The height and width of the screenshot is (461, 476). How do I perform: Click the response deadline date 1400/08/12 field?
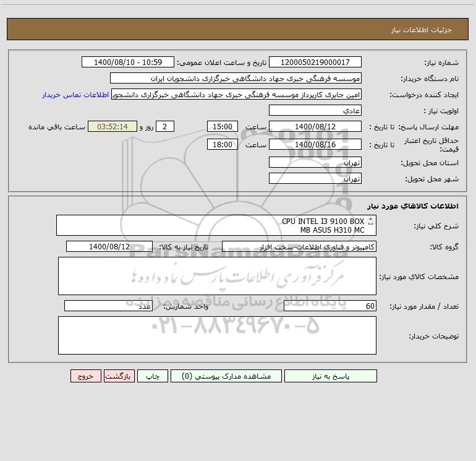315,126
